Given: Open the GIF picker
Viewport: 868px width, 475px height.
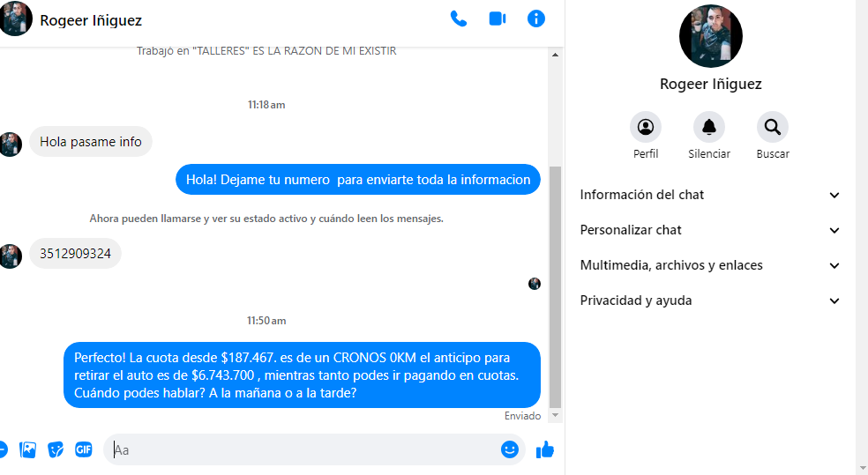Looking at the screenshot, I should point(84,449).
